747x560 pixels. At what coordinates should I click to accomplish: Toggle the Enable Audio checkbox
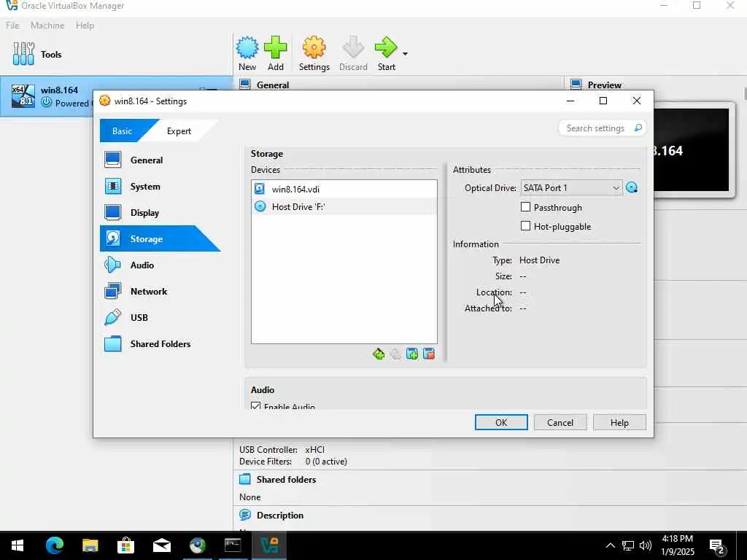[x=256, y=406]
